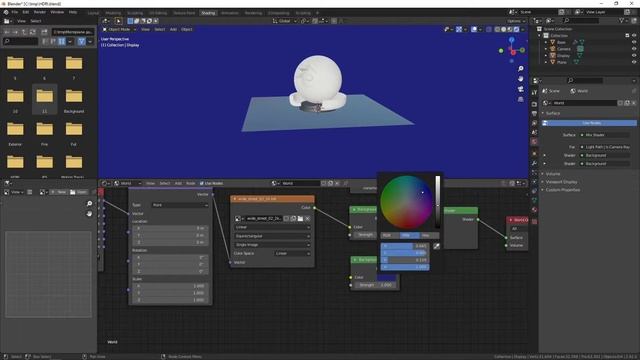Click the open image folder icon in texture node

[x=300, y=219]
